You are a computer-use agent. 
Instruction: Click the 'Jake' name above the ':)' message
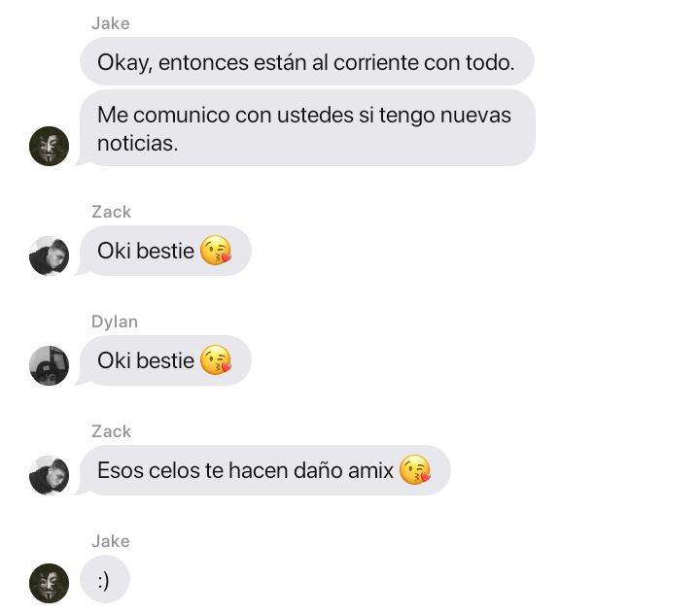click(111, 541)
